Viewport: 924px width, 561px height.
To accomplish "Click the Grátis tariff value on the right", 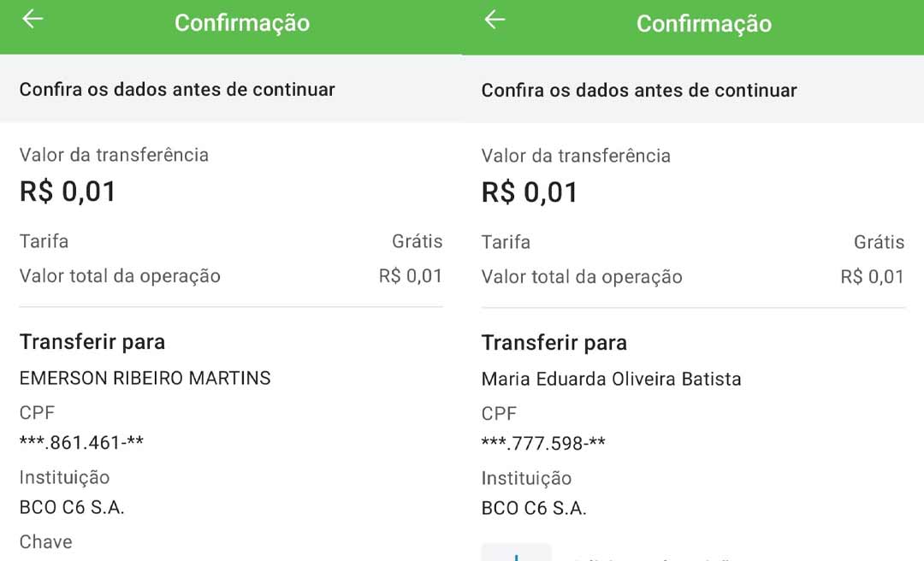I will [x=880, y=242].
